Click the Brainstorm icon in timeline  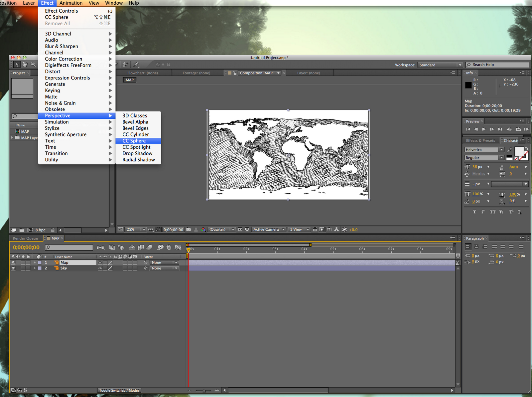click(160, 247)
